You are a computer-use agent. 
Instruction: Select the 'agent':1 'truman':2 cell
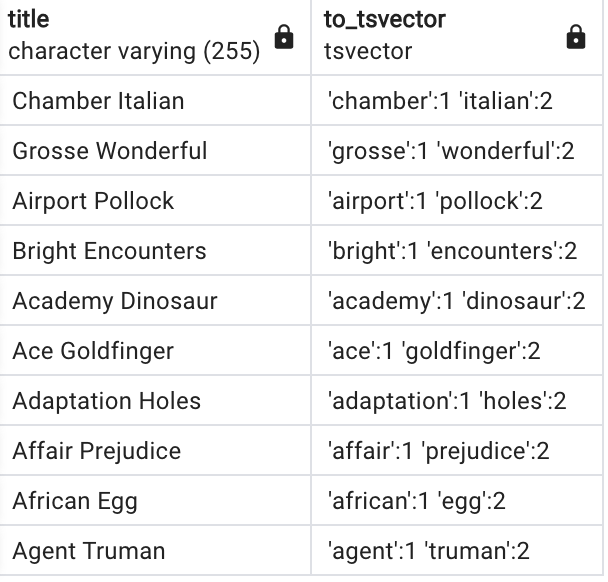click(457, 551)
